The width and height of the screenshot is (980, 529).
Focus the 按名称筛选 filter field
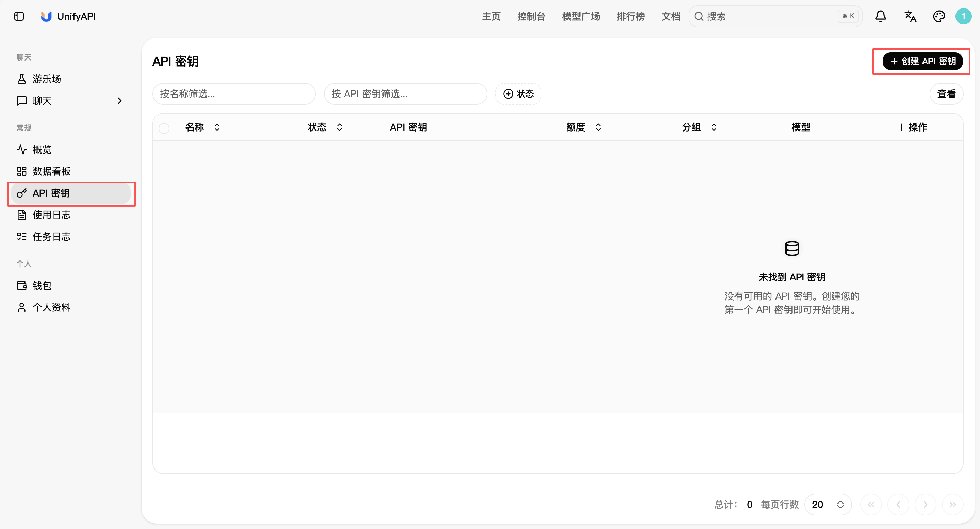coord(234,94)
